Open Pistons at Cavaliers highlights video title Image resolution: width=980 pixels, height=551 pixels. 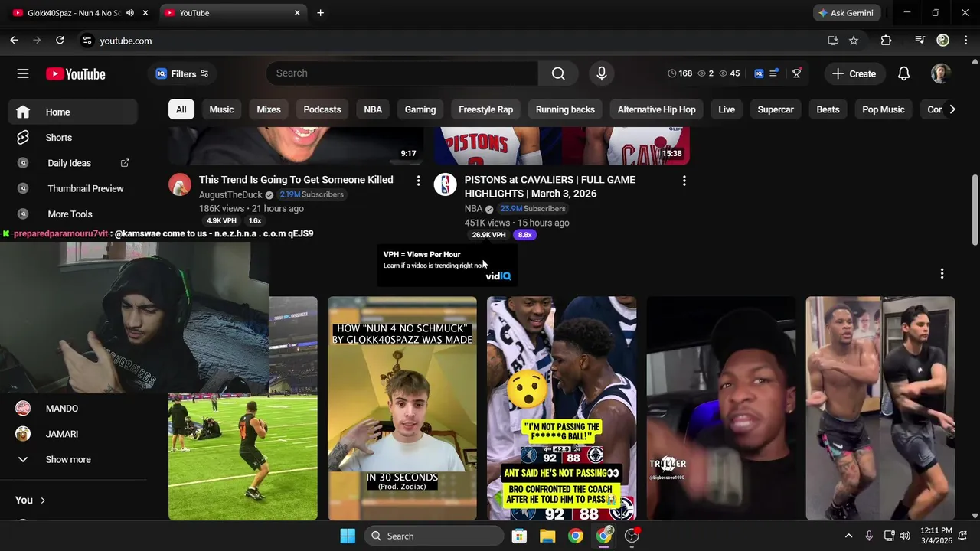coord(550,187)
